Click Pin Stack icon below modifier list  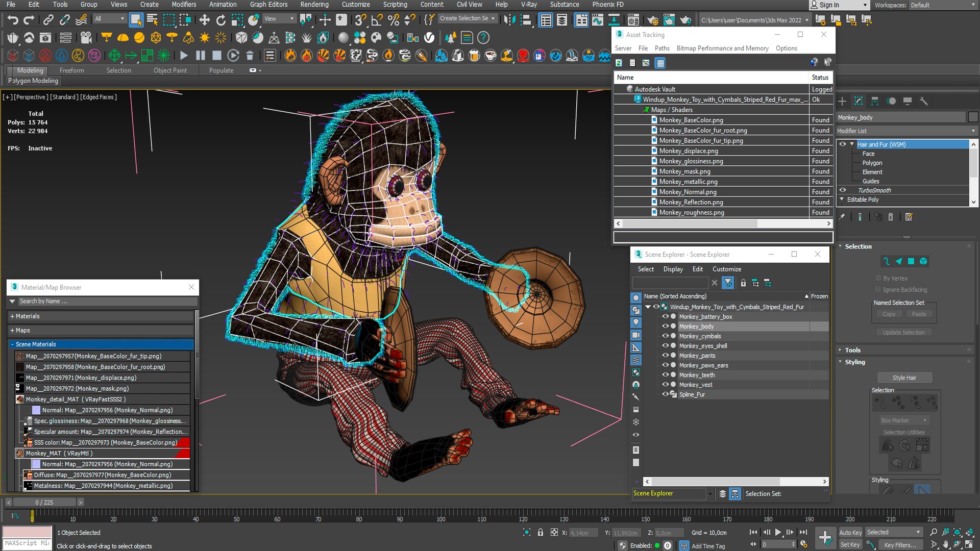pos(842,217)
